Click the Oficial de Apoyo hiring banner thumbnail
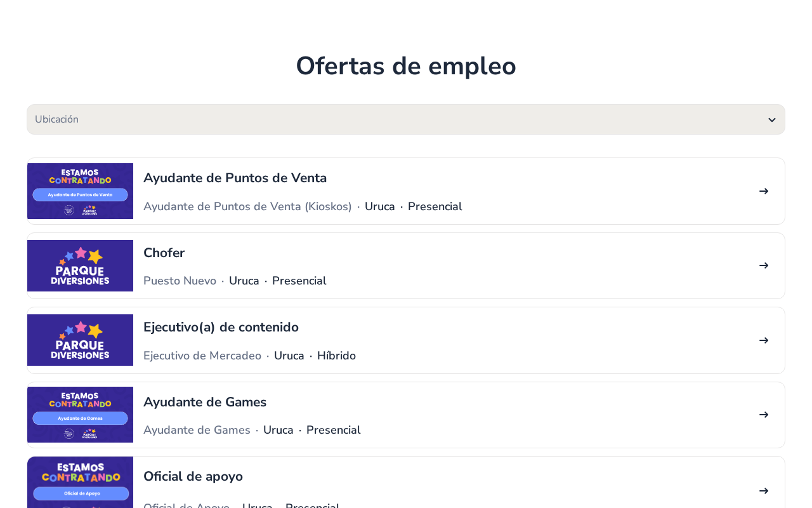This screenshot has width=812, height=508. [x=80, y=483]
